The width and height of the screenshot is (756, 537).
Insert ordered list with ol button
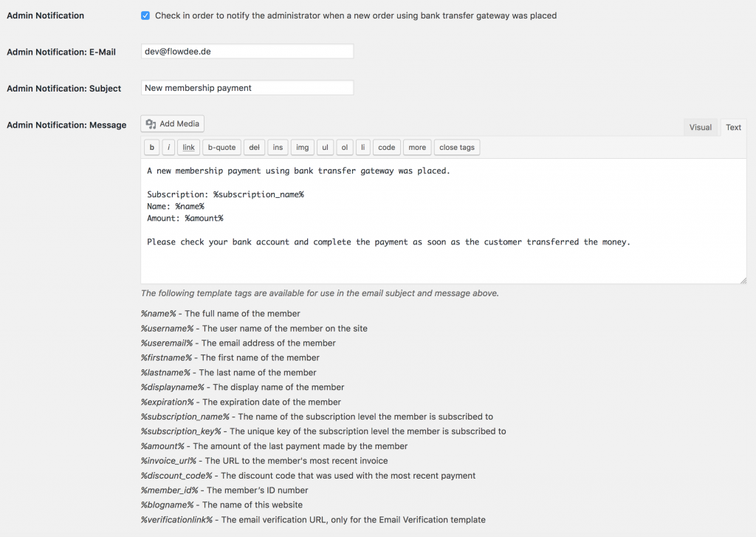coord(344,148)
